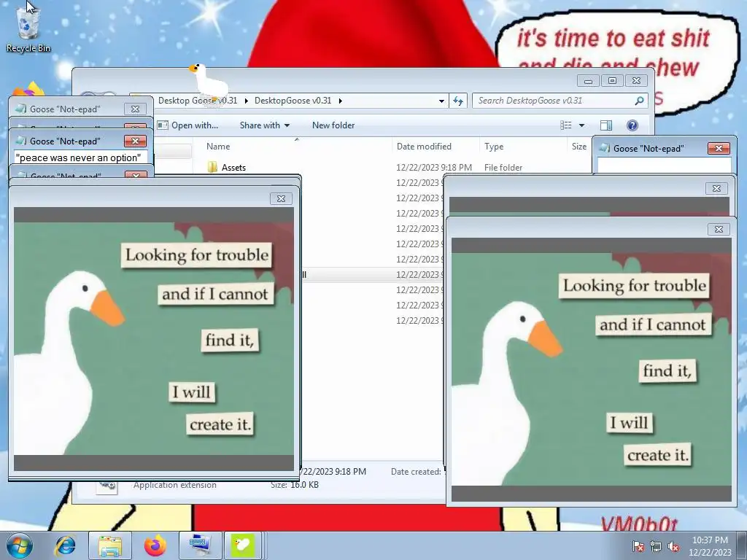This screenshot has height=560, width=747.
Task: Maximize the Explorer window
Action: pos(612,80)
